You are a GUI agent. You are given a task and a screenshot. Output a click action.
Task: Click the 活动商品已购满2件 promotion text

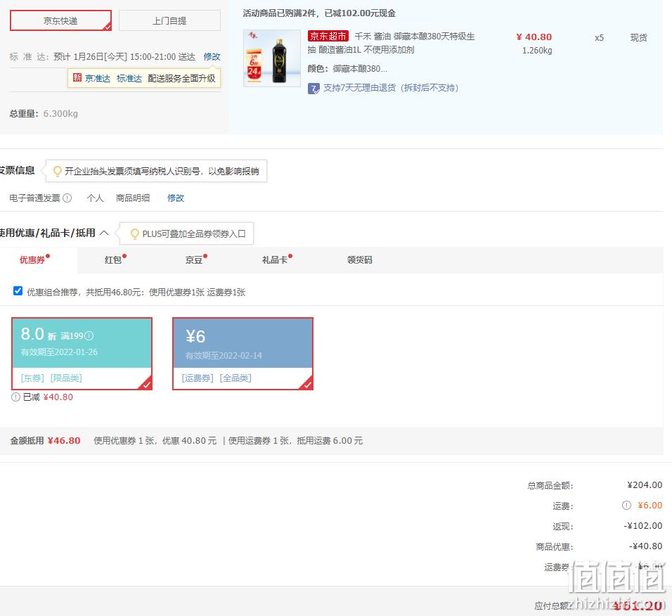[x=319, y=13]
